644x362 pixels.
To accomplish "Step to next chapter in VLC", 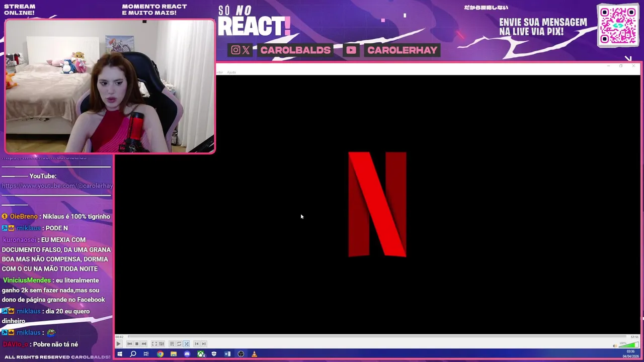I will (x=204, y=344).
